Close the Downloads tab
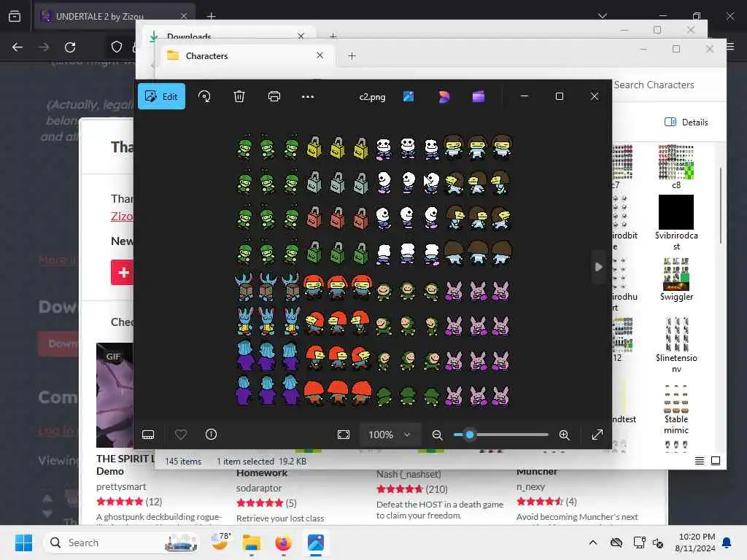 (x=301, y=36)
